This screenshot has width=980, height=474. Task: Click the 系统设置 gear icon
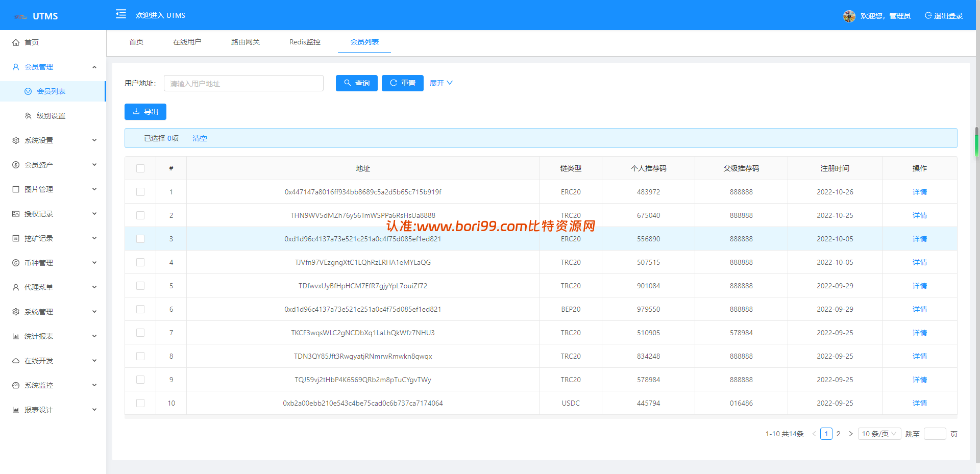click(x=16, y=140)
